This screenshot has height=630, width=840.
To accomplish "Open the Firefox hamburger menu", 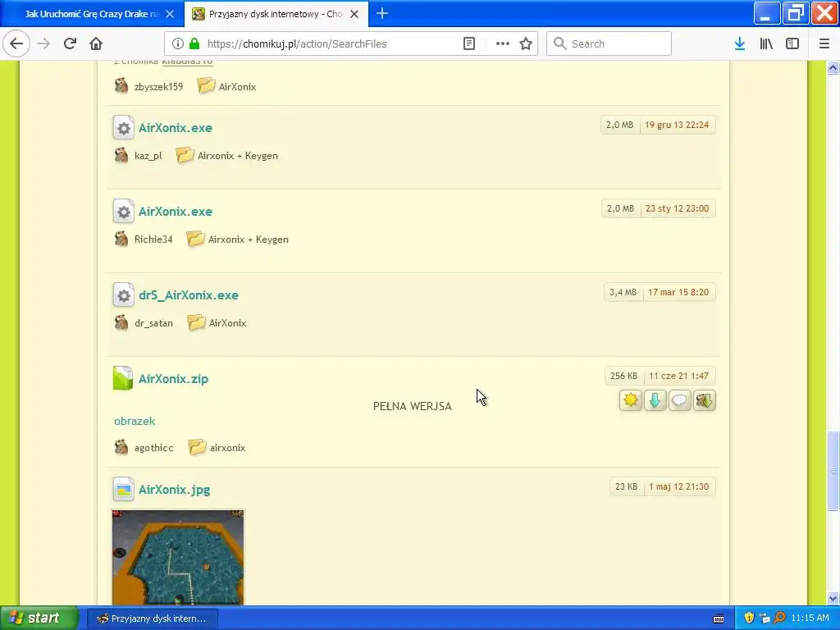I will (x=824, y=44).
